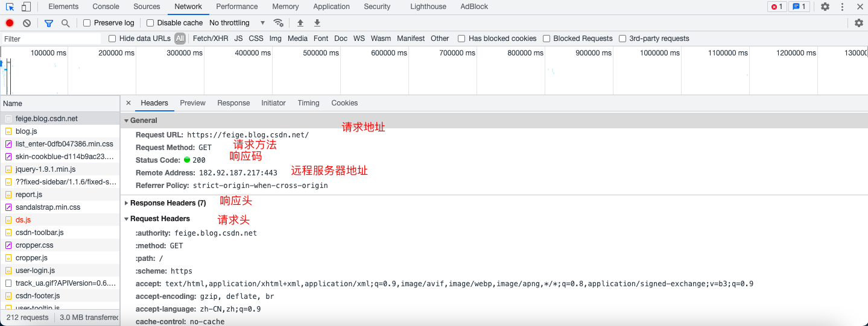Export the HAR file with the download arrow
The width and height of the screenshot is (868, 326).
click(317, 23)
